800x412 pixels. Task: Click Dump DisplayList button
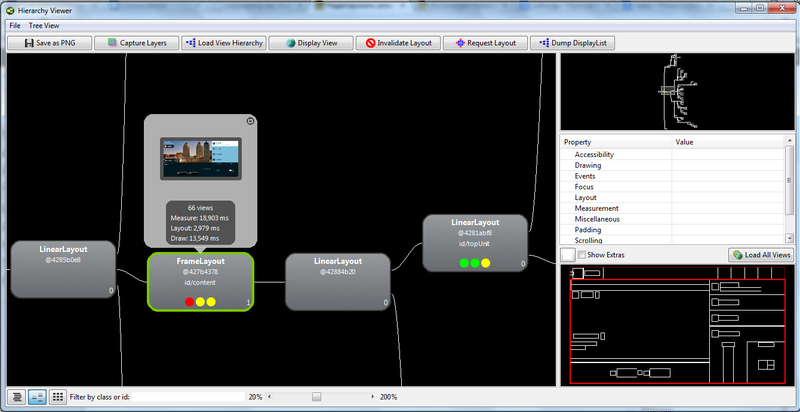point(572,43)
